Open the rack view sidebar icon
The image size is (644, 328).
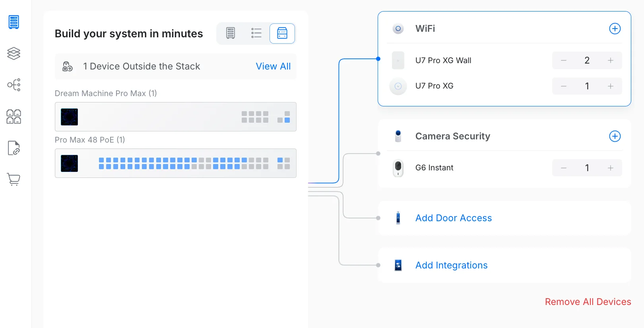[x=14, y=22]
